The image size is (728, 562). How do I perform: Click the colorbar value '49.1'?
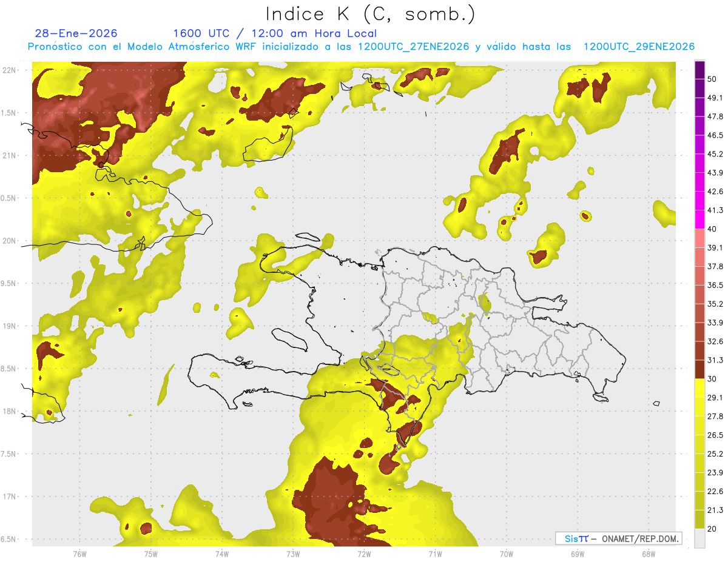point(715,98)
